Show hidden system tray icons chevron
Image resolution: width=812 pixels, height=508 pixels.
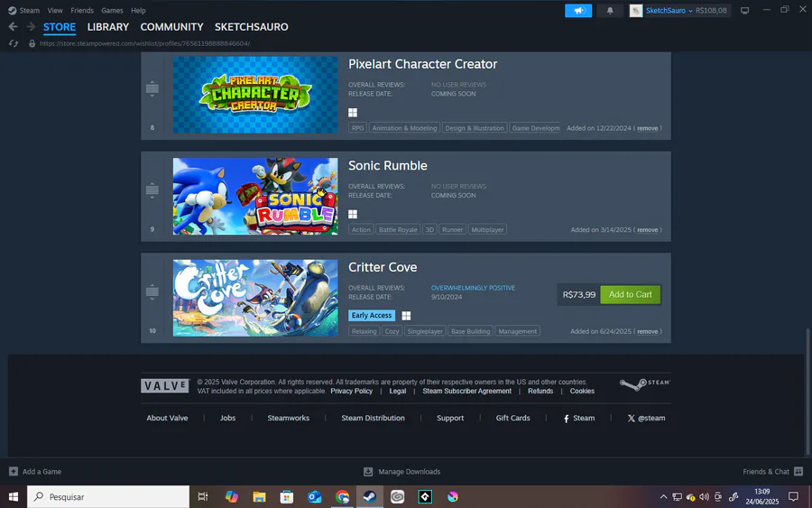(663, 496)
